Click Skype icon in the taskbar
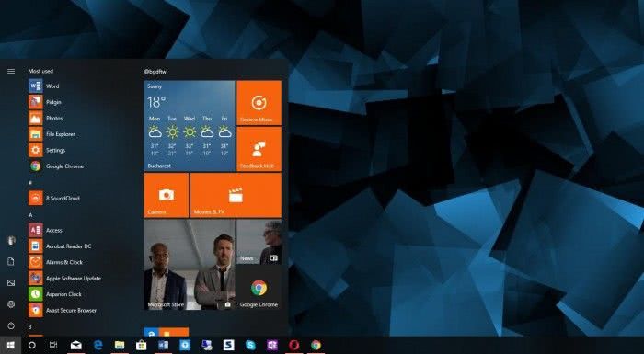The height and width of the screenshot is (354, 644). tap(250, 346)
